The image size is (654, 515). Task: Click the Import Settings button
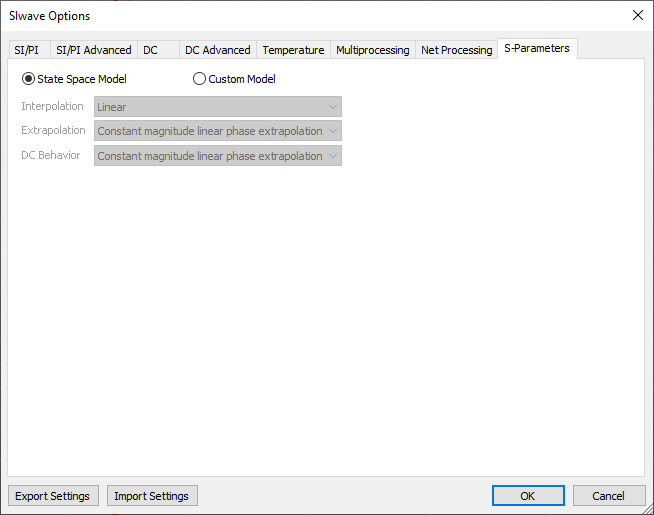click(x=152, y=496)
